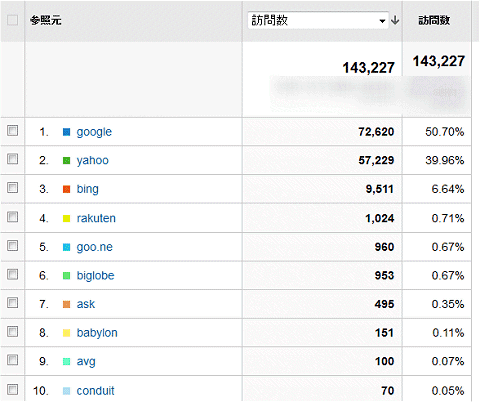480x402 pixels.
Task: Select the checkbox beside bing
Action: click(12, 187)
